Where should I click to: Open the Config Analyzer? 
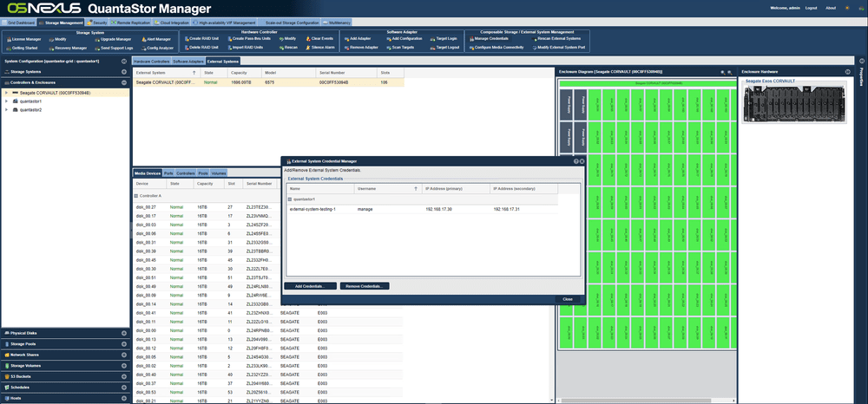click(157, 48)
